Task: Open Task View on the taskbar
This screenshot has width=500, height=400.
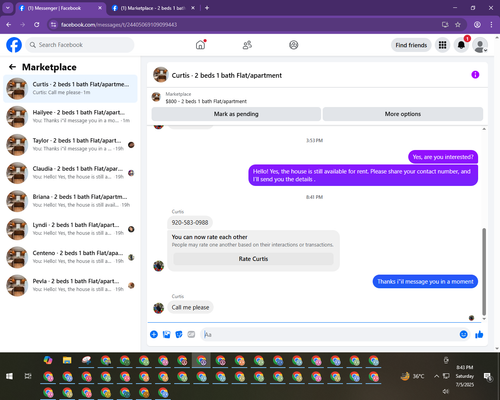Action: pos(28,376)
